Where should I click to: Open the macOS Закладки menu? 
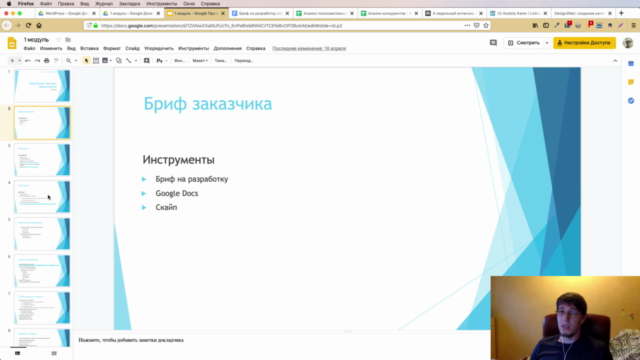129,3
